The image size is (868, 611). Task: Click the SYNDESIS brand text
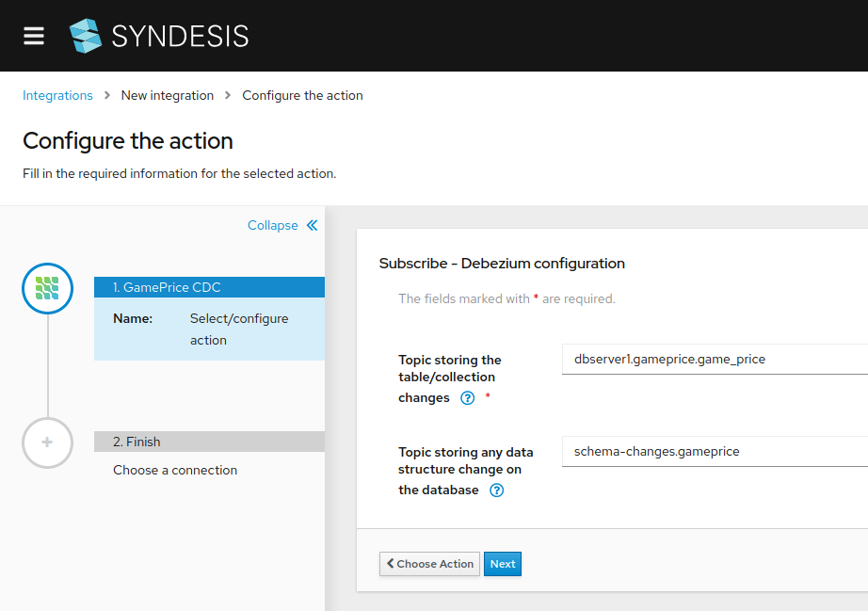180,37
